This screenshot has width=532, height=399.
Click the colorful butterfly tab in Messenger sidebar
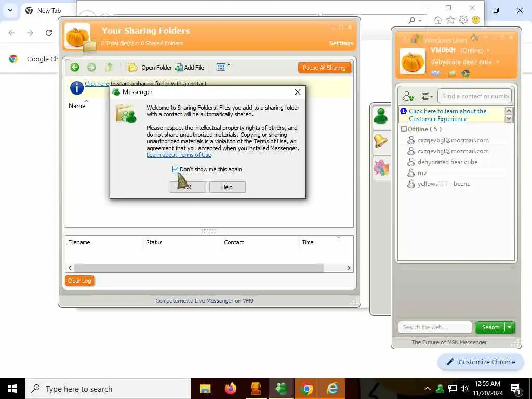click(381, 168)
